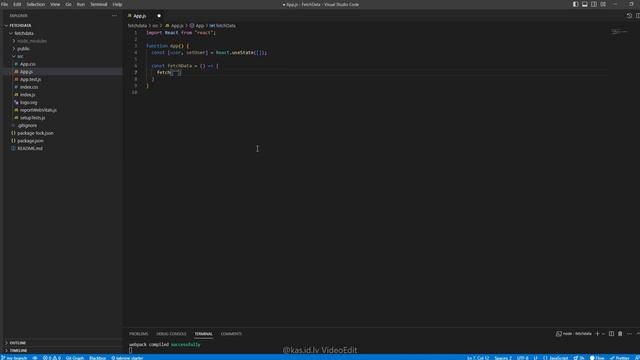This screenshot has width=640, height=360.
Task: Open the Explorer more actions ellipsis
Action: 114,16
